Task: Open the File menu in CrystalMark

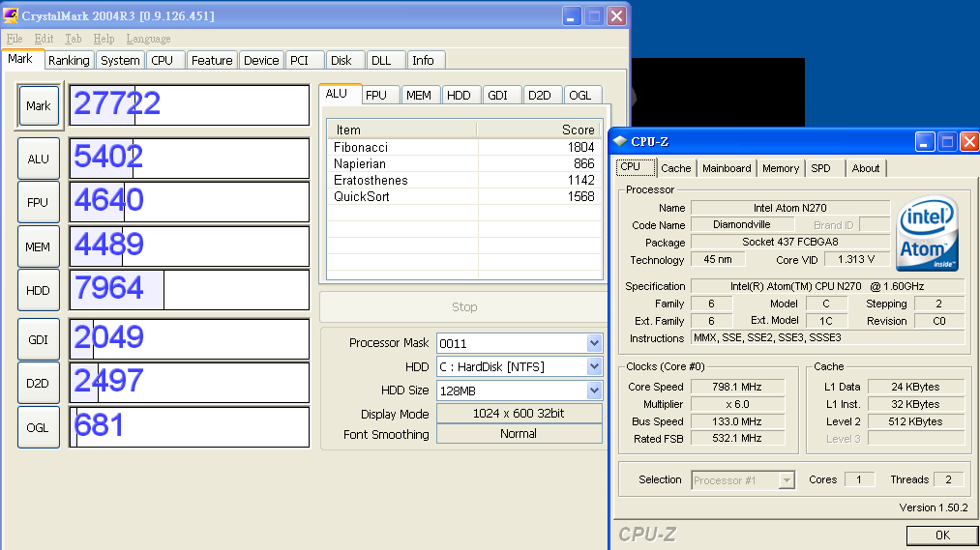Action: (15, 39)
